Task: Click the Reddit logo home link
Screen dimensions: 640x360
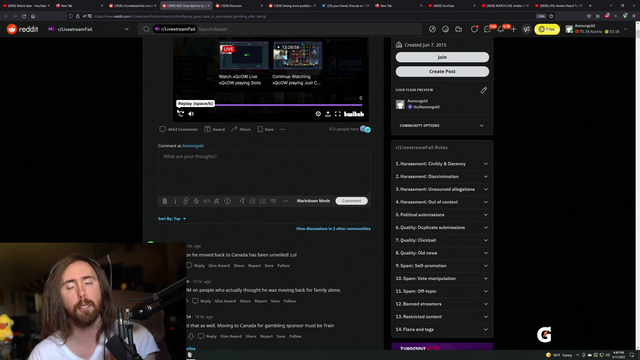Action: [x=22, y=29]
